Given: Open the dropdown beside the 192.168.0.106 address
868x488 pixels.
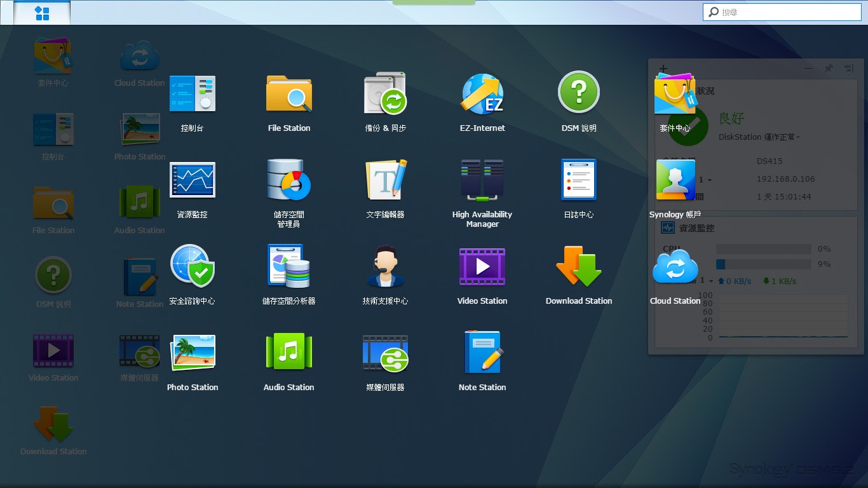Looking at the screenshot, I should click(x=710, y=180).
